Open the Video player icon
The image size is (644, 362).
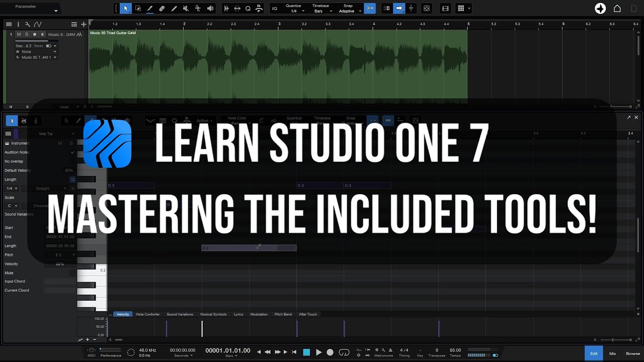(445, 8)
